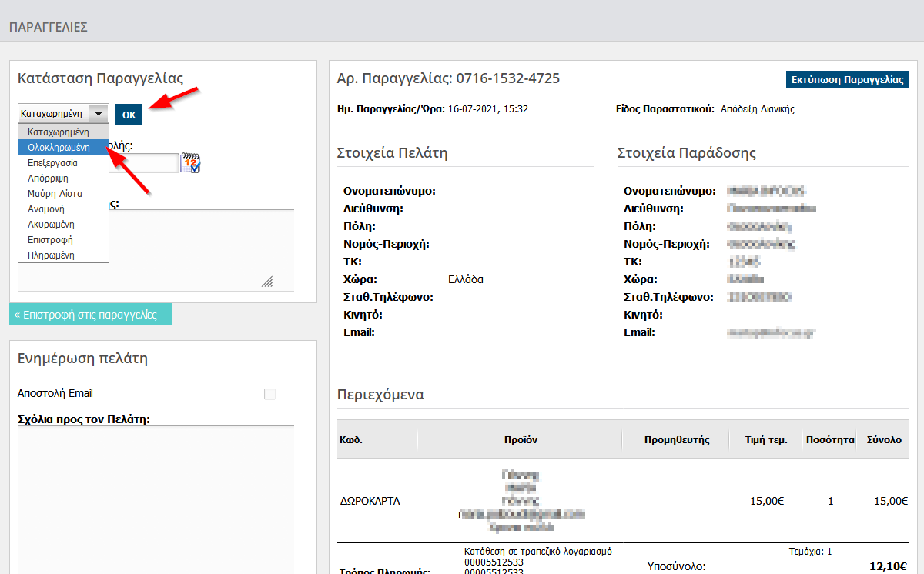Select Ολοκληρωμένη from the status list
Screen dimensions: 924x574
(x=59, y=147)
